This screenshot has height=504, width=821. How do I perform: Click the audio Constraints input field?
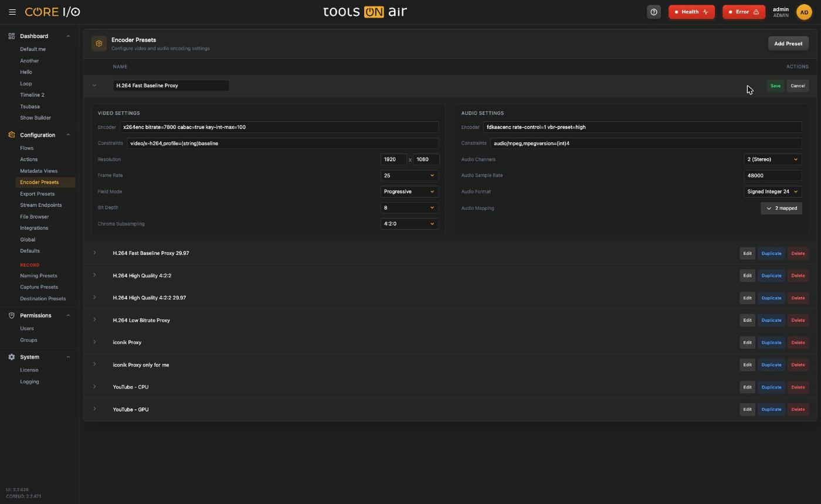coord(646,143)
